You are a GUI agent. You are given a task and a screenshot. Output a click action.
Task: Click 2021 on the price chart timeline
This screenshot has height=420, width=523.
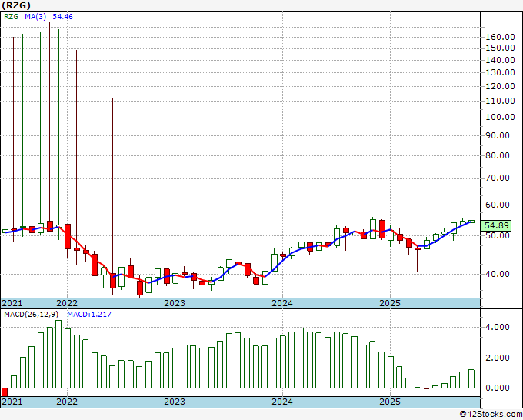pyautogui.click(x=12, y=303)
